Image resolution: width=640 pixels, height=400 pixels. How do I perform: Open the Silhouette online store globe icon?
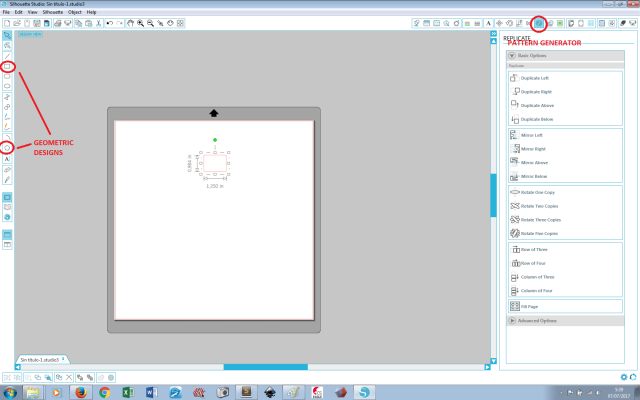(x=7, y=217)
